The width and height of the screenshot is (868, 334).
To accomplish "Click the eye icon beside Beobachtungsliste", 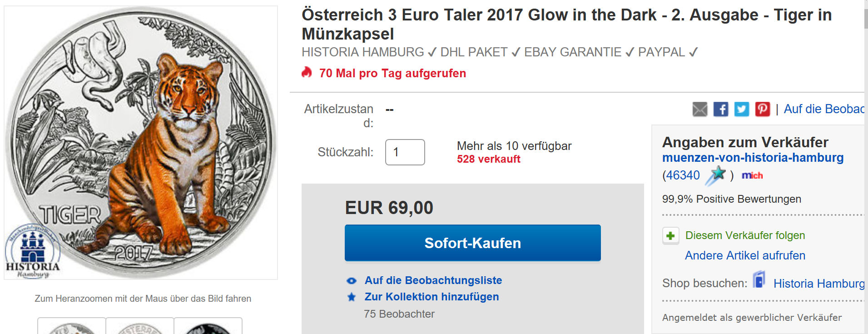I will (352, 281).
